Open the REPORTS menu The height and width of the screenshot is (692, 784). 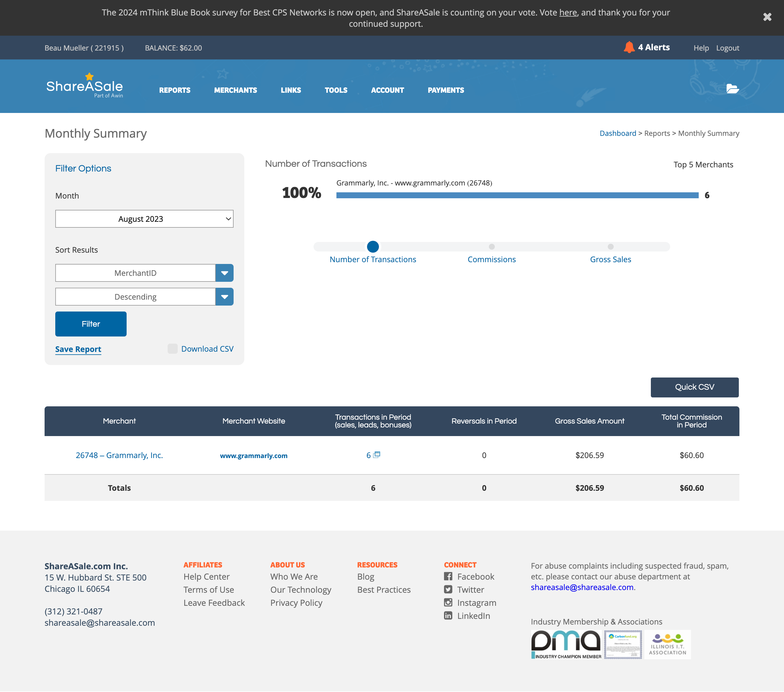coord(175,90)
